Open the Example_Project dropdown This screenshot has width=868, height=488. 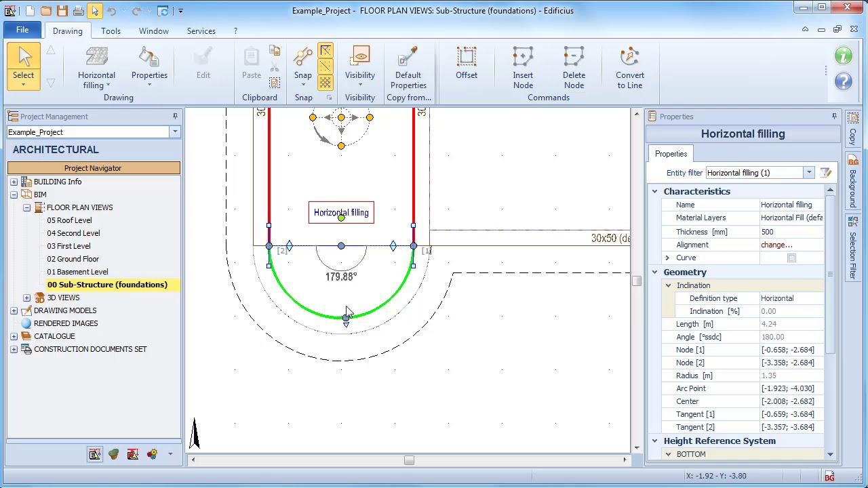(175, 132)
